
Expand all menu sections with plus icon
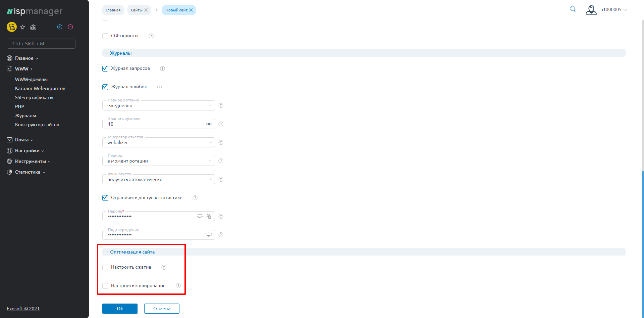(x=60, y=27)
